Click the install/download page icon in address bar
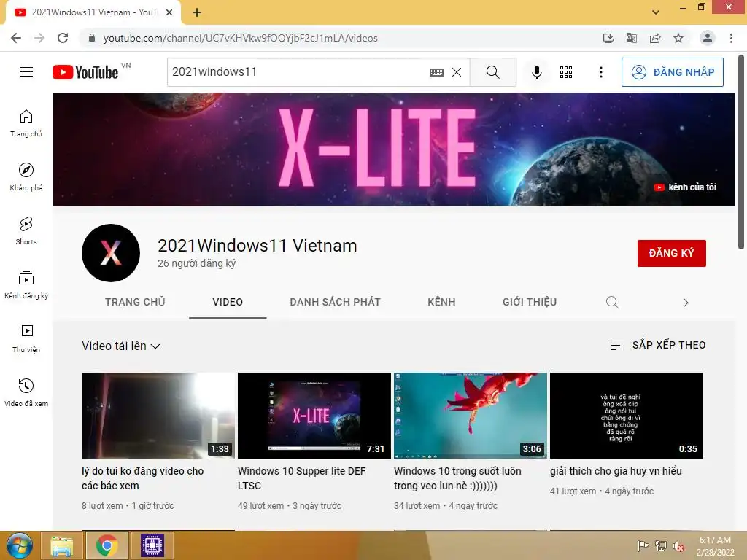The height and width of the screenshot is (560, 747). point(608,38)
